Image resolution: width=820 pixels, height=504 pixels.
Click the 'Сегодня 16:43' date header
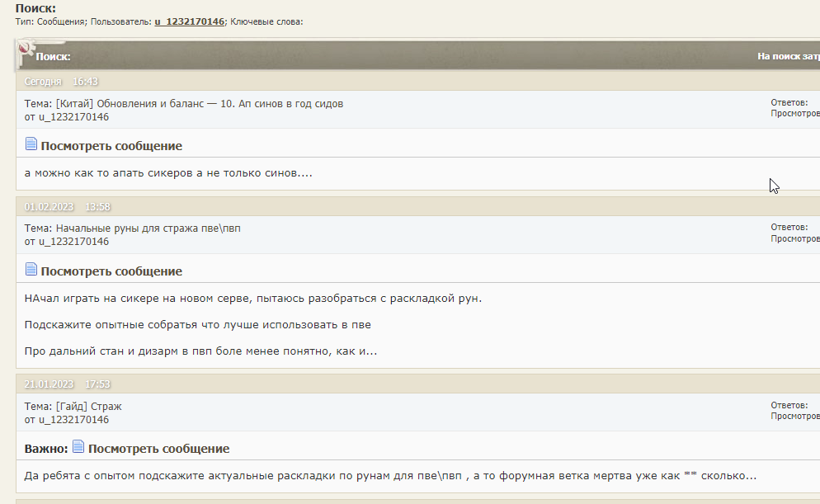click(x=61, y=82)
